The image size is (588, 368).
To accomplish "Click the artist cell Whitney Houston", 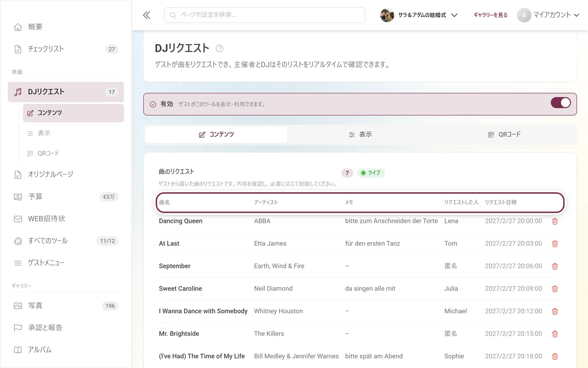I will 278,312.
